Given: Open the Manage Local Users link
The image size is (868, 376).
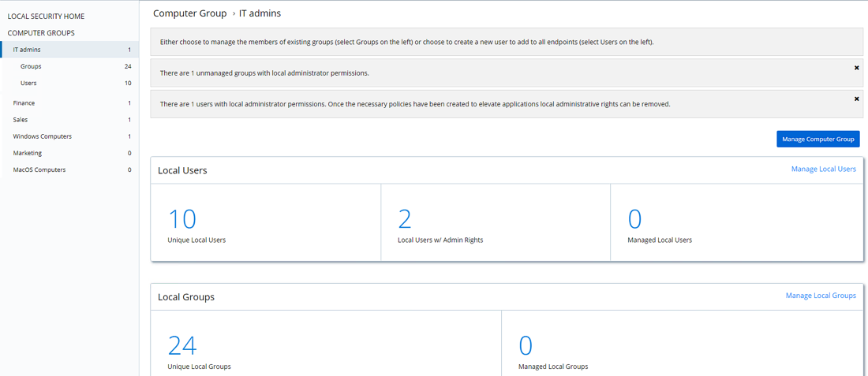Looking at the screenshot, I should (823, 169).
